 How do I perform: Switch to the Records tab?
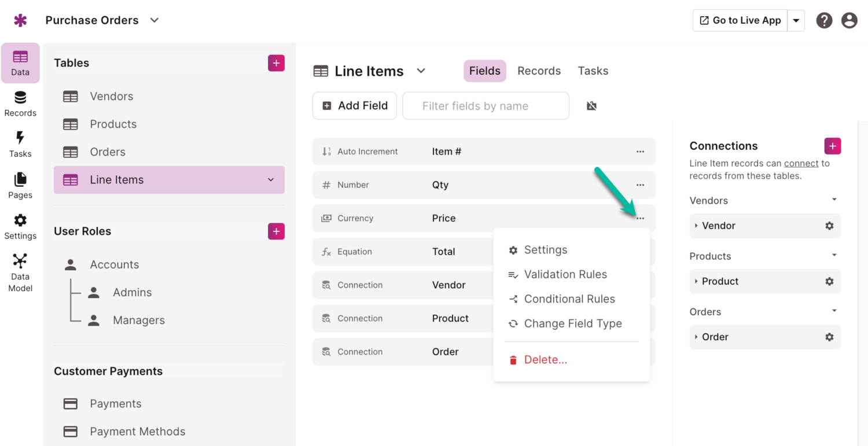pyautogui.click(x=539, y=70)
